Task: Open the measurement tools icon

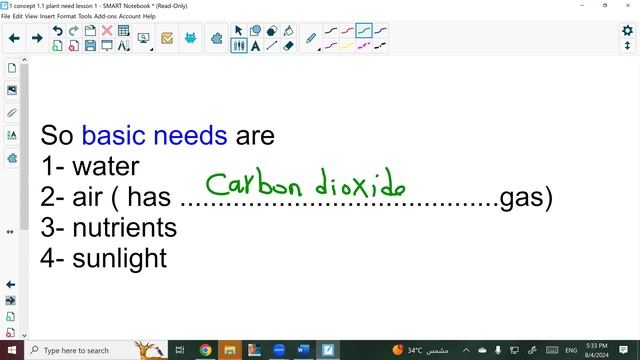Action: coord(123,45)
